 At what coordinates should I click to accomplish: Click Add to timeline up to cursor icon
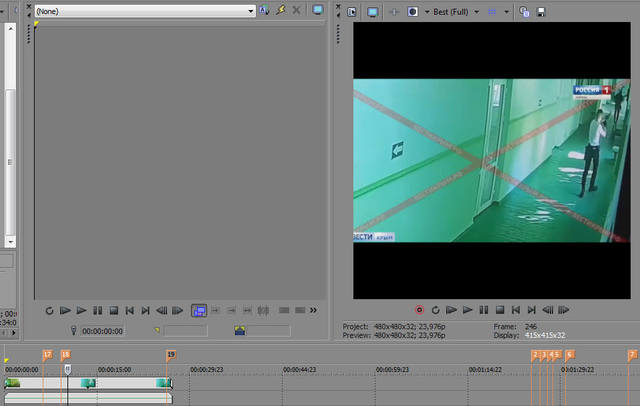[x=231, y=311]
